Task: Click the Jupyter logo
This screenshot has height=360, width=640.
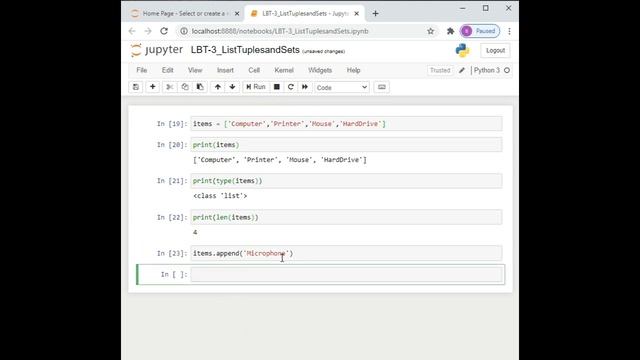Action: coord(157,50)
